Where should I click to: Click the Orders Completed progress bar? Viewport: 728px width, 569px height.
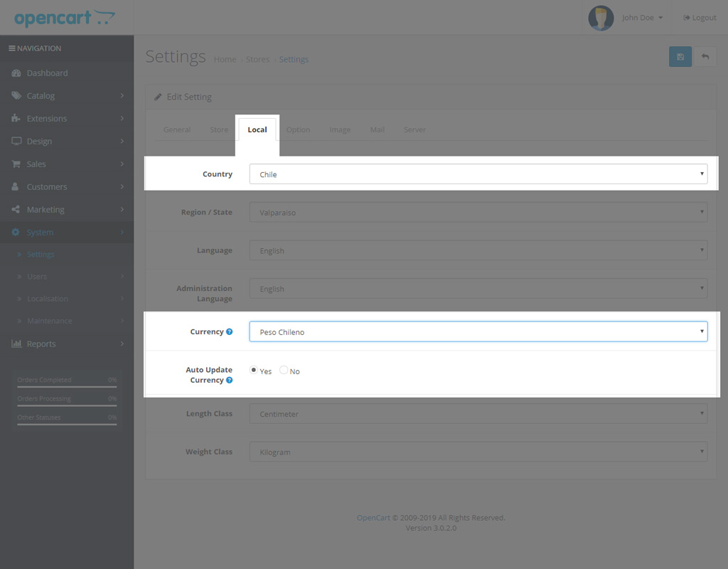67,386
